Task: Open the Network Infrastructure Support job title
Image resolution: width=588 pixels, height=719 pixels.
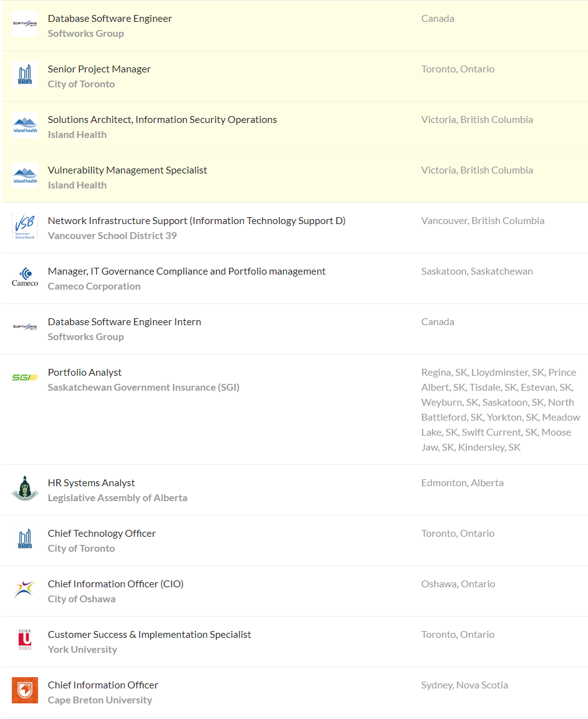Action: [x=197, y=221]
